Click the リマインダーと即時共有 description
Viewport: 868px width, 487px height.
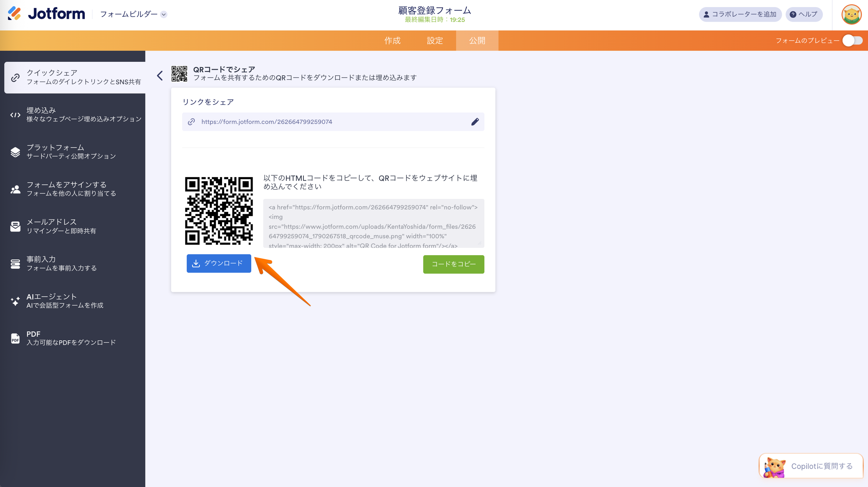(61, 231)
